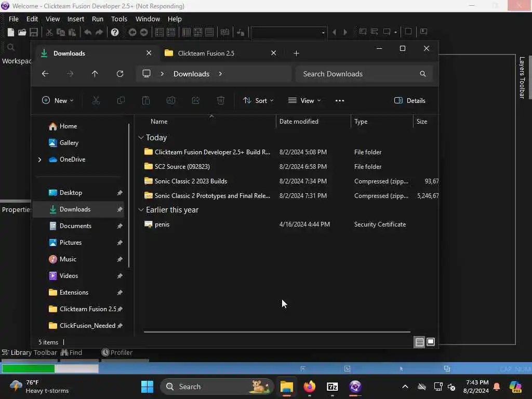Click chevron after Downloads in address bar
The height and width of the screenshot is (399, 532).
click(x=220, y=74)
